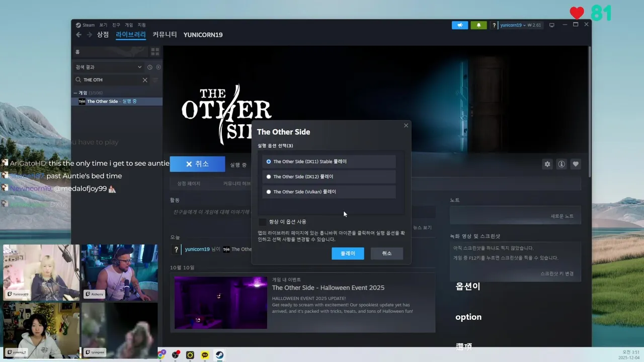Go forward with Steam's right arrow
Screen dimensions: 644x362
89,35
